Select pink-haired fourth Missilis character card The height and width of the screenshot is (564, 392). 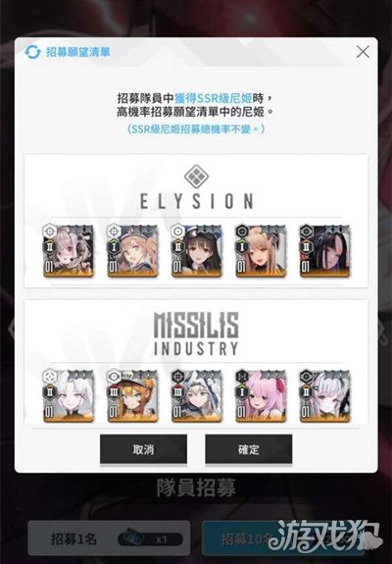261,395
